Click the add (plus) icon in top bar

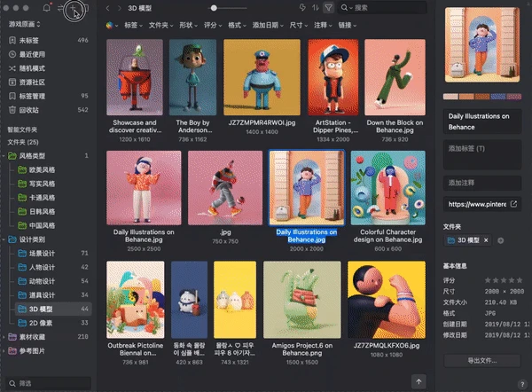[x=73, y=8]
